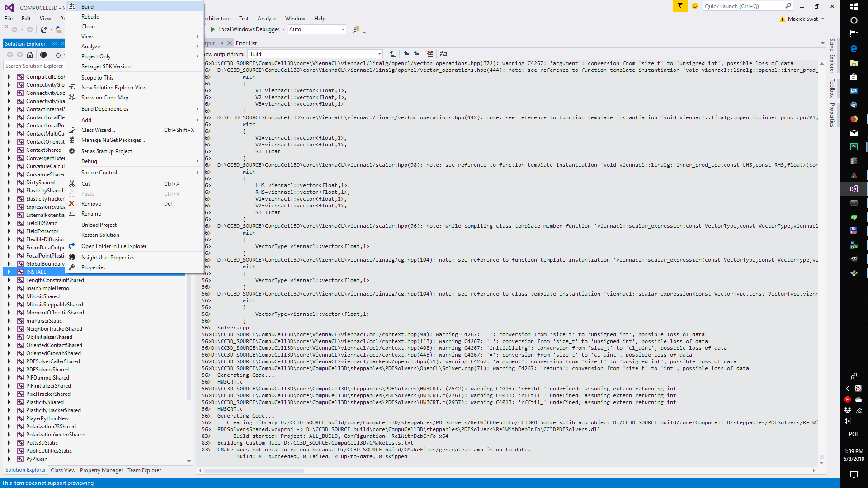Open Show output from Build dropdown

point(379,54)
